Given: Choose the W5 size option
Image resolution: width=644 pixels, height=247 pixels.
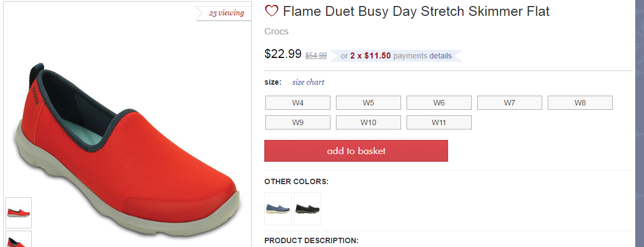Looking at the screenshot, I should (x=368, y=103).
